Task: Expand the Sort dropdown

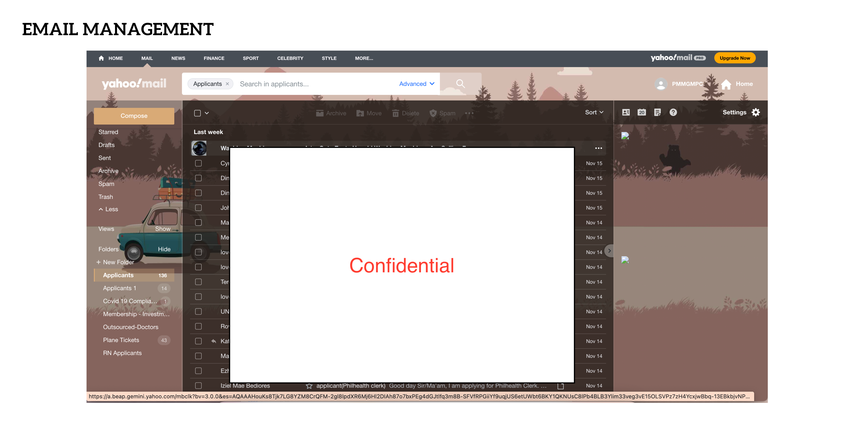Action: click(x=594, y=113)
